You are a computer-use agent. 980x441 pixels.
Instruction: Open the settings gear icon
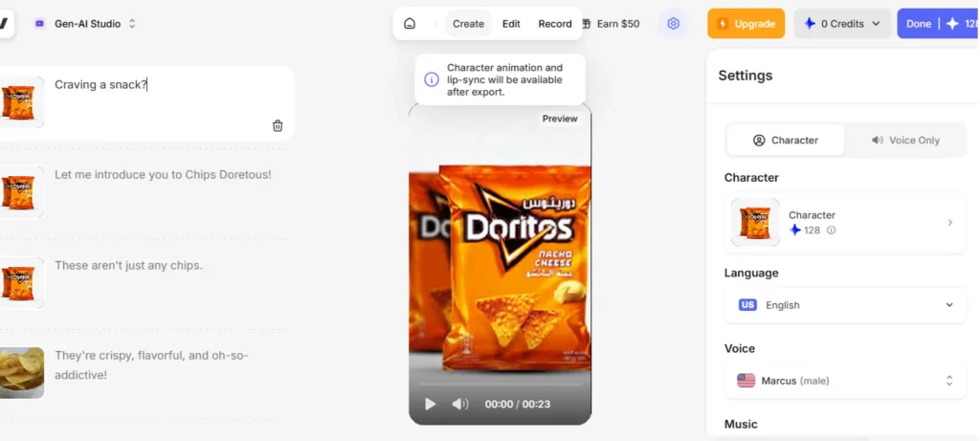[673, 24]
